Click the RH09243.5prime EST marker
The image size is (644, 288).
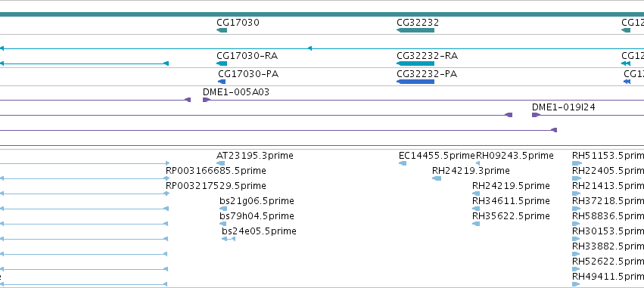tap(478, 163)
